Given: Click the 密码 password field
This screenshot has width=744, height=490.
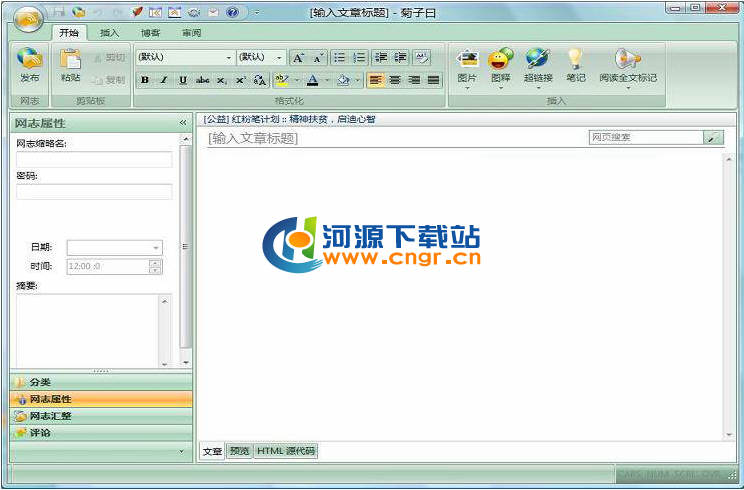Looking at the screenshot, I should [94, 192].
